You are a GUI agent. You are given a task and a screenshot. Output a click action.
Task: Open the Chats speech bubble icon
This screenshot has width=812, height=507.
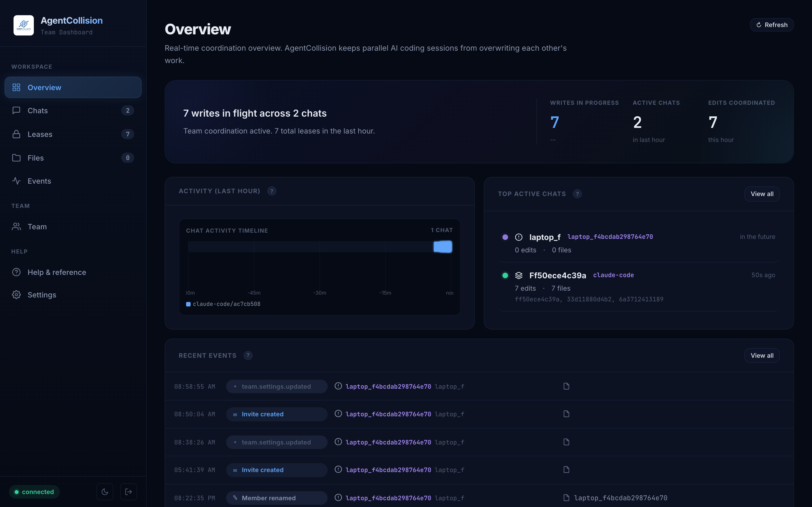click(x=17, y=110)
